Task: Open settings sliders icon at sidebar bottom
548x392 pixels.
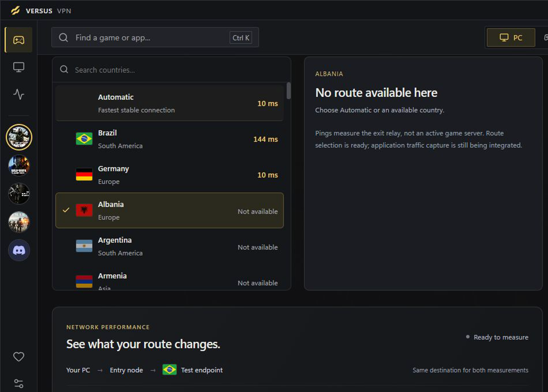Action: tap(19, 384)
